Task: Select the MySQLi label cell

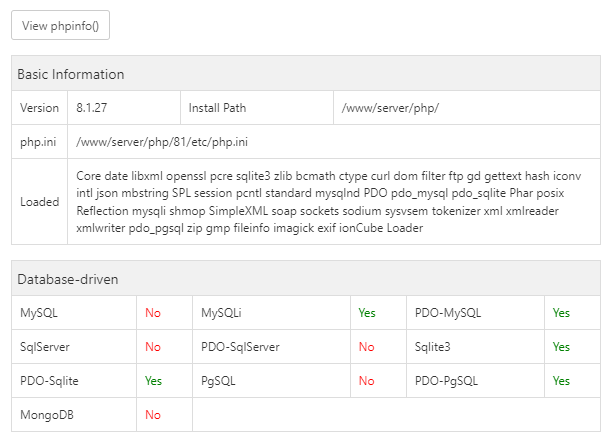Action: pos(221,313)
